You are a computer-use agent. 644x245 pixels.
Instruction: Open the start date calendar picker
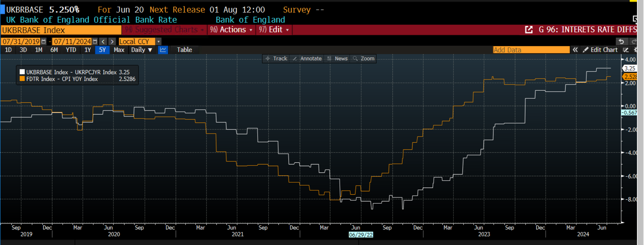click(44, 42)
